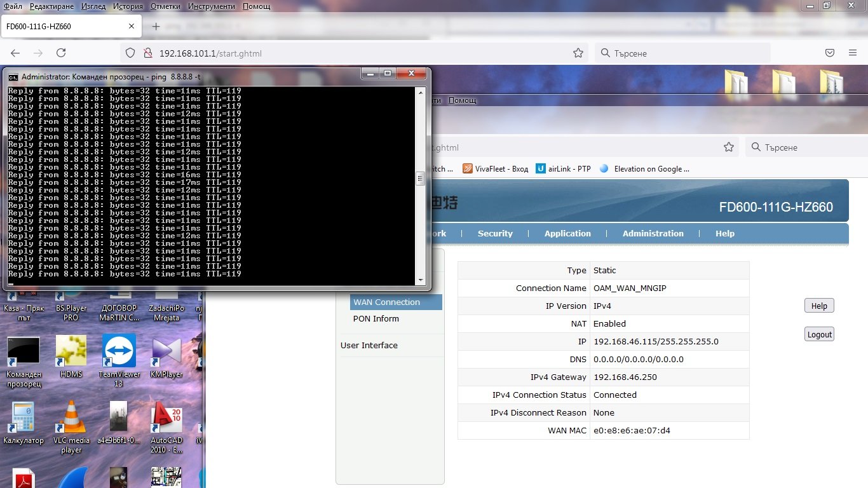Screen dimensions: 868x488
Task: Open the Файл menu
Action: 13,6
